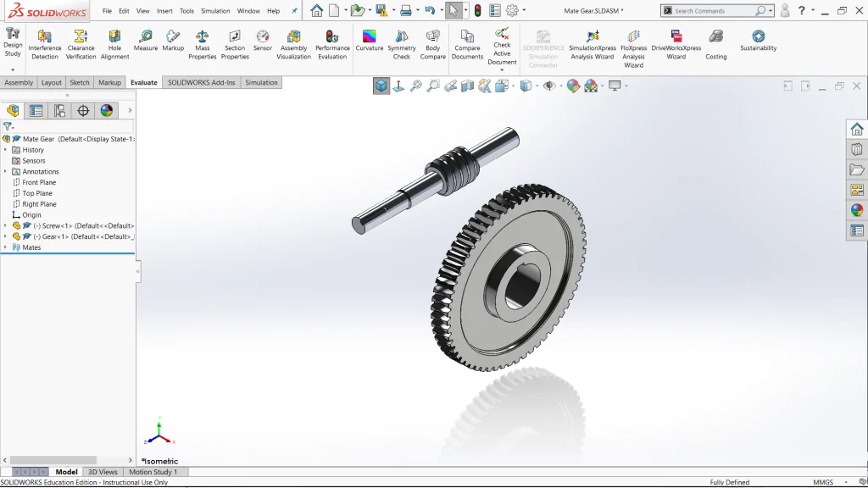Open the DisplayManager panel tab
Viewport: 868px width, 488px height.
click(107, 111)
